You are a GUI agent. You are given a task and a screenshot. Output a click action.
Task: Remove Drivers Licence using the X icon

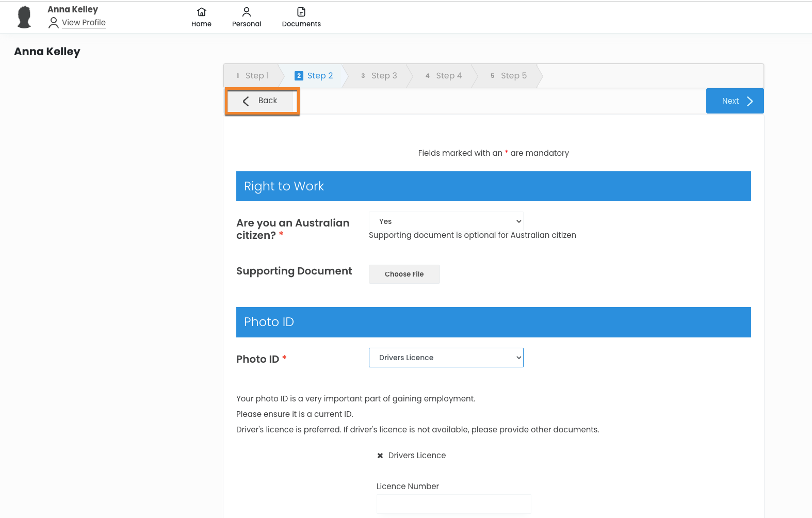(380, 456)
